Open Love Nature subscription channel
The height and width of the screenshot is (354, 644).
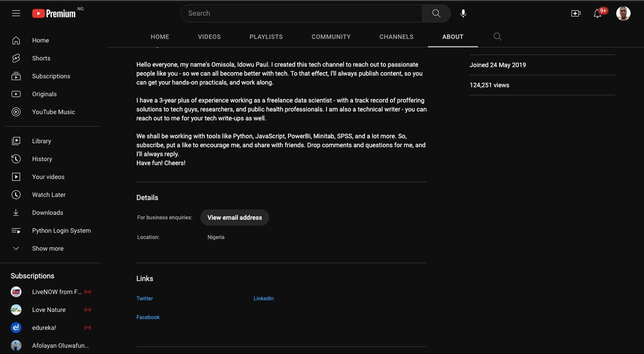(49, 310)
